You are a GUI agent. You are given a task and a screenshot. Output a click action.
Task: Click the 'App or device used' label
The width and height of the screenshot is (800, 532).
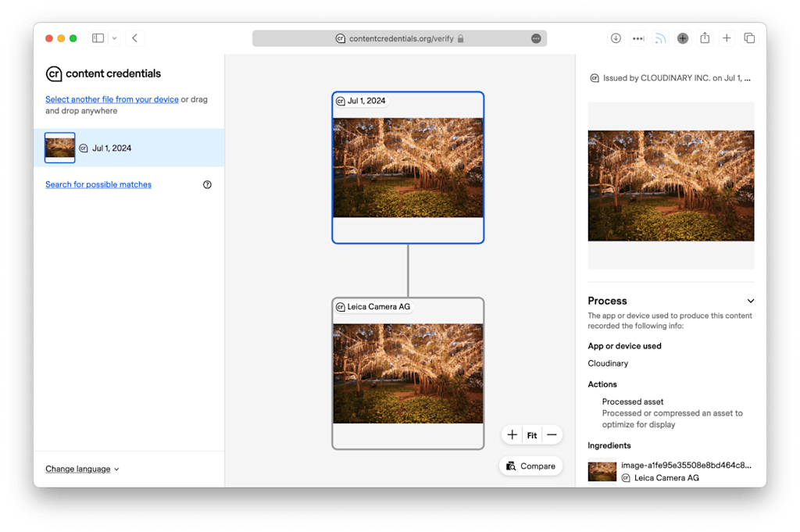(x=624, y=346)
